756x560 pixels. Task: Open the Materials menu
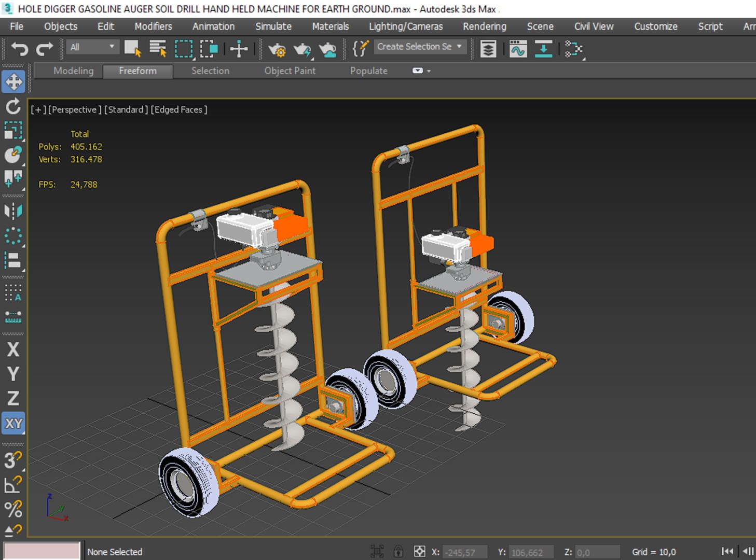tap(331, 26)
